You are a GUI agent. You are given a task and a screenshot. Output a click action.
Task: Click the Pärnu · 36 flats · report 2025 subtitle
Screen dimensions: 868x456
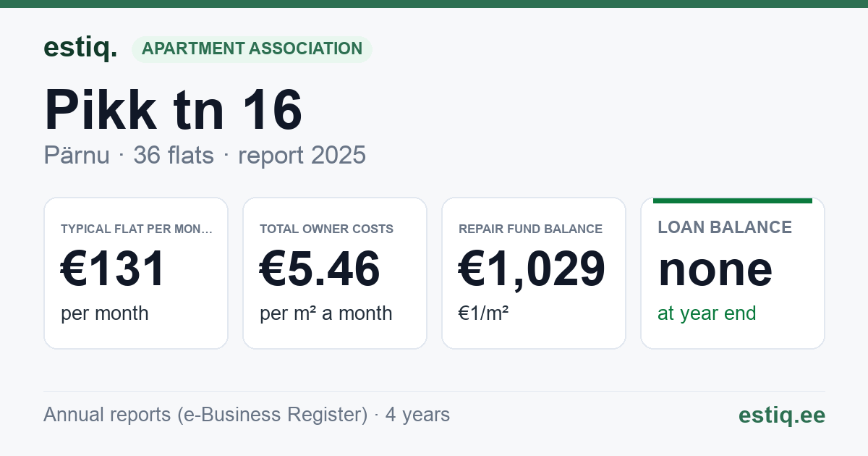(x=205, y=156)
